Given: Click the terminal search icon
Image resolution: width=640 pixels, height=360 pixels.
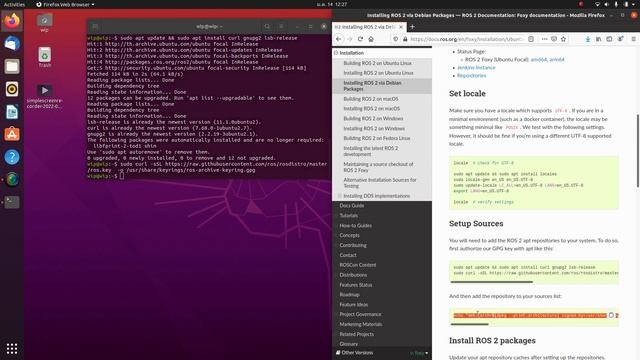Looking at the screenshot, I should click(x=267, y=27).
